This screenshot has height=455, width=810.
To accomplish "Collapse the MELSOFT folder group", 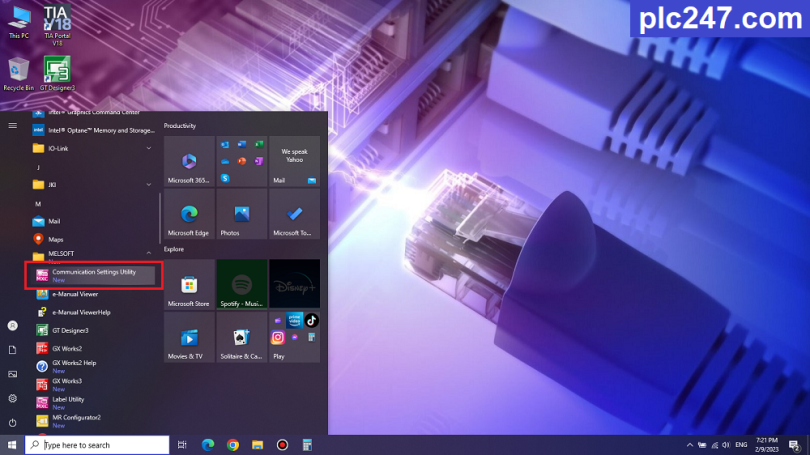I will (x=149, y=254).
